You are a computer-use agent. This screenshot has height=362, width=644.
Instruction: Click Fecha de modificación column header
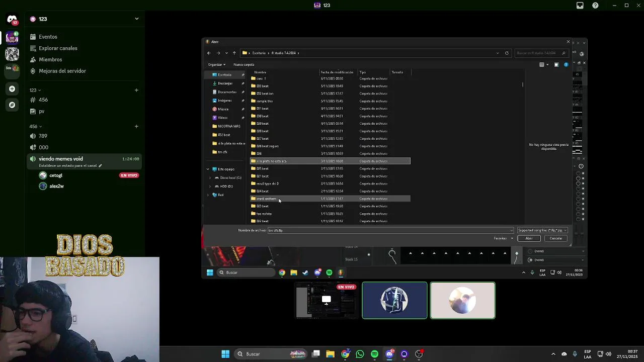coord(337,72)
